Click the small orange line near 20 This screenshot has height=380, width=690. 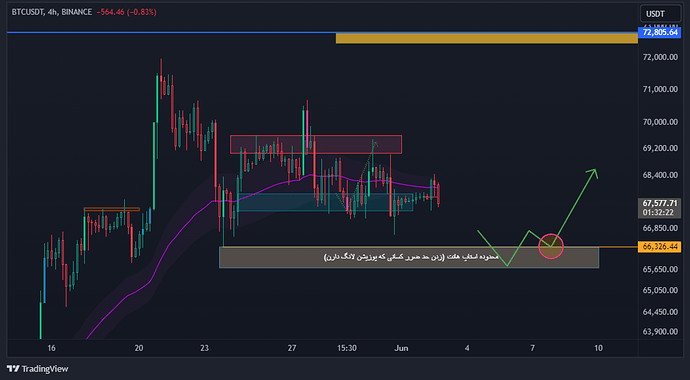pos(112,209)
